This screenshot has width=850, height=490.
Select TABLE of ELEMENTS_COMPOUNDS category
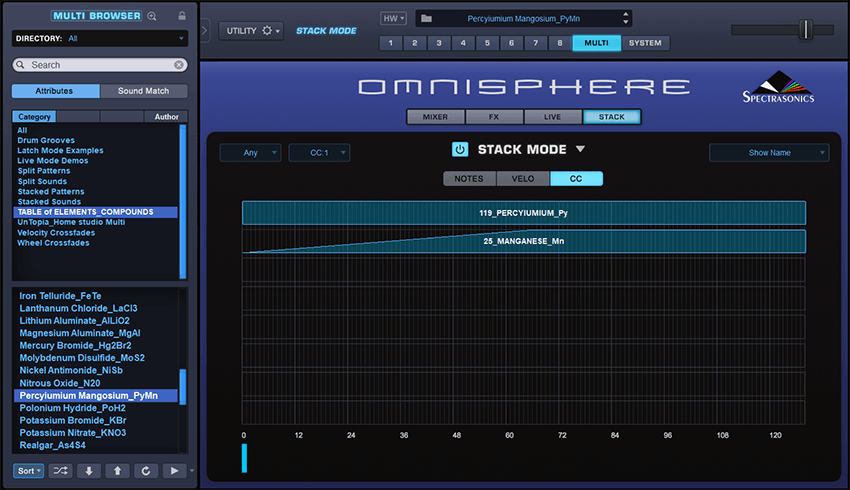point(95,212)
